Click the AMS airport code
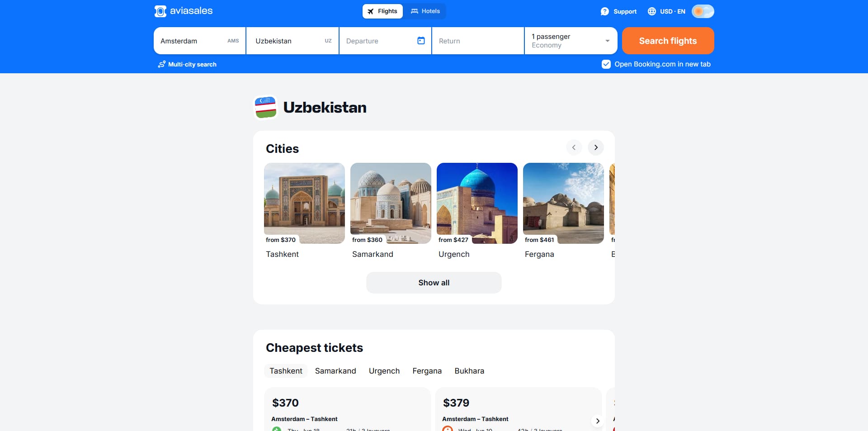The image size is (868, 431). pos(233,41)
